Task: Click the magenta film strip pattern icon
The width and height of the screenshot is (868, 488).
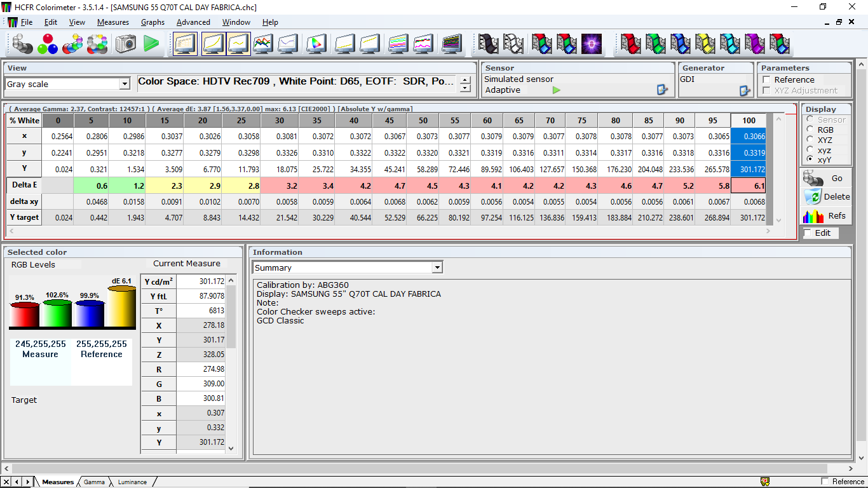Action: tap(754, 44)
